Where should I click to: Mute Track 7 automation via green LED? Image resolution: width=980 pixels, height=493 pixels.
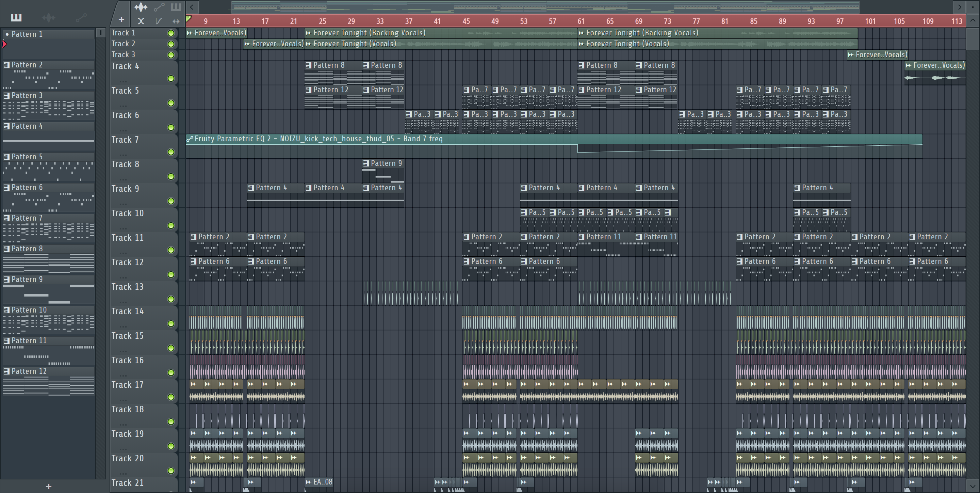click(171, 152)
